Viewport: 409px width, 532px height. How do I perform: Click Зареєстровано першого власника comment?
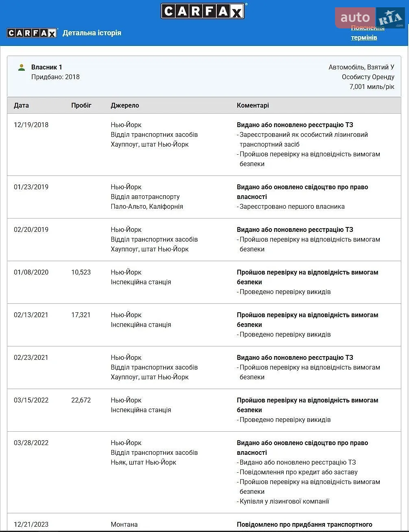coord(292,207)
